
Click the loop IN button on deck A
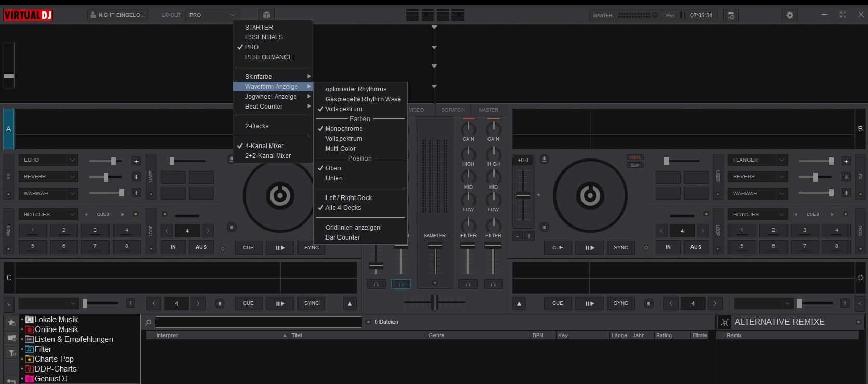(x=173, y=247)
